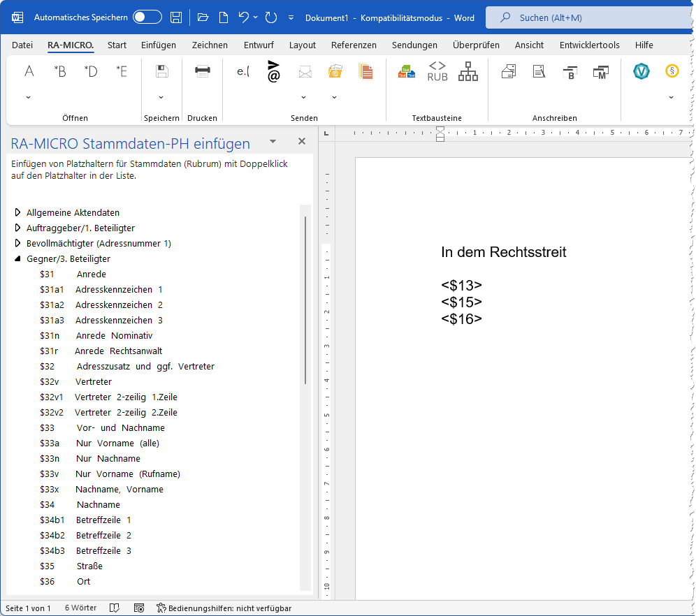This screenshot has height=616, width=696.
Task: Switch to the Einfügen tab
Action: pos(158,45)
